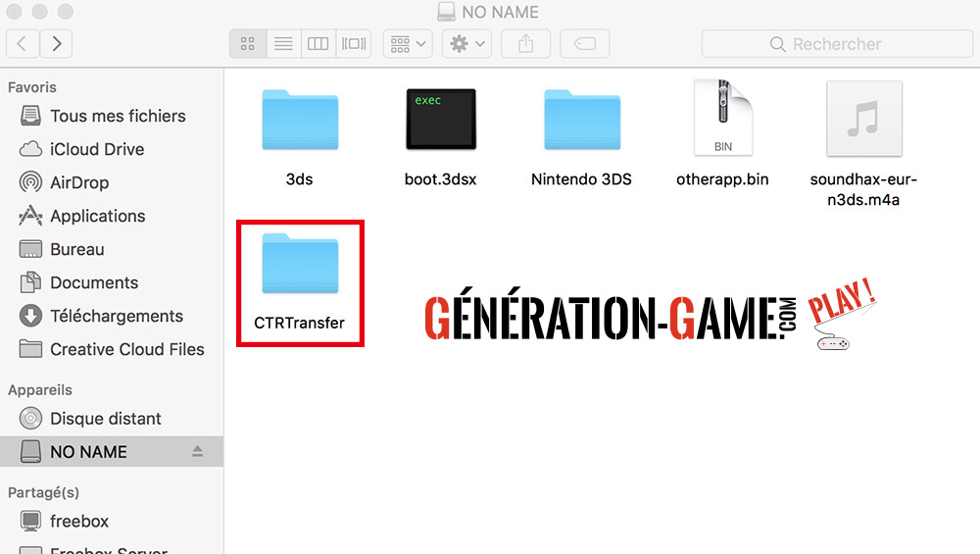980x554 pixels.
Task: Click the Share toolbar button
Action: click(x=525, y=44)
